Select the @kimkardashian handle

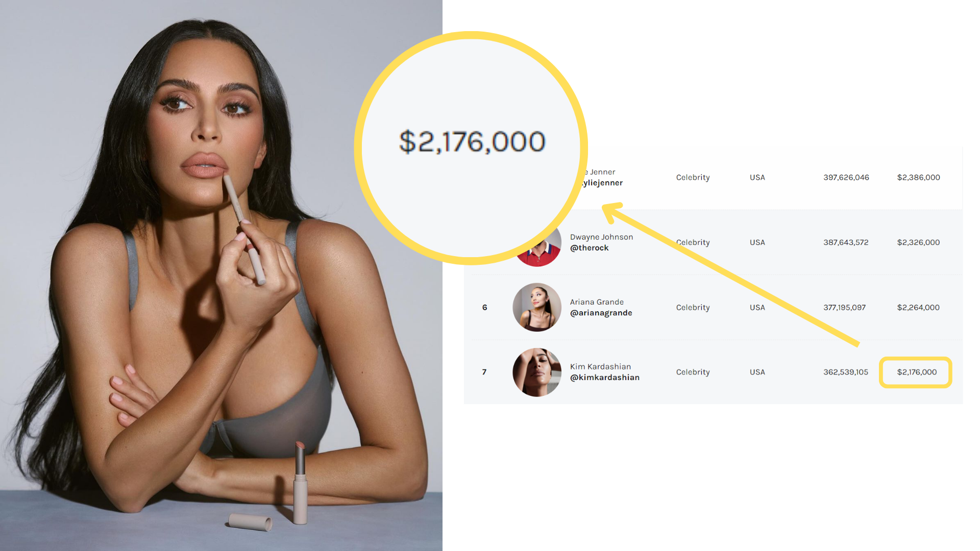(604, 378)
